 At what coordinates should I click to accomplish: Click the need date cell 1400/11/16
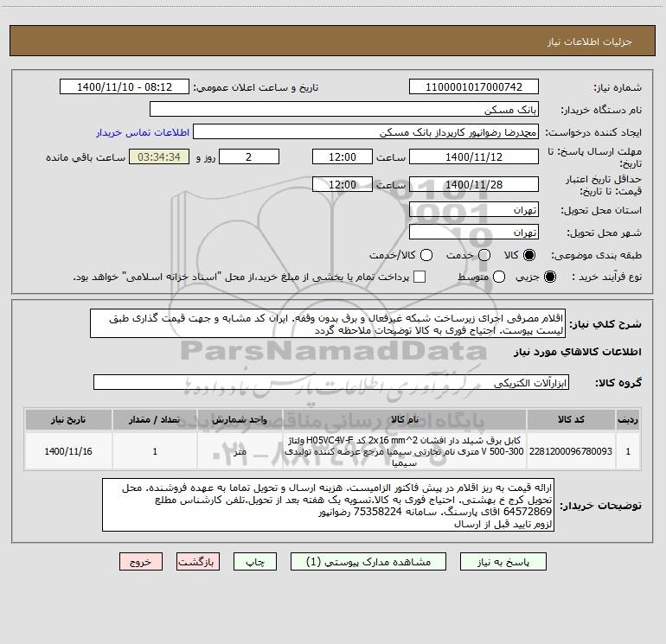pyautogui.click(x=68, y=451)
